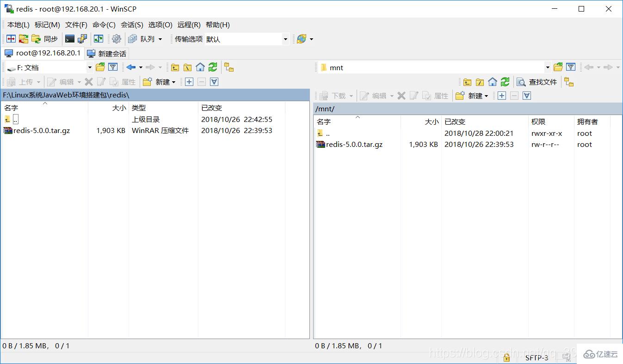This screenshot has width=623, height=364.
Task: Click the remote select all icon
Action: [x=527, y=96]
